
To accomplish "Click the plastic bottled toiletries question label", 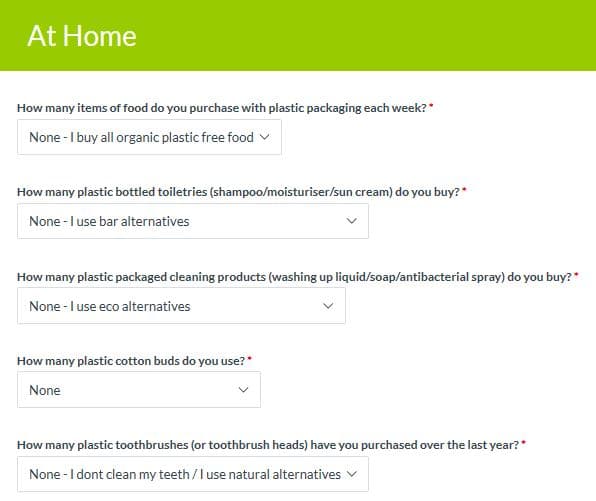I will (238, 192).
